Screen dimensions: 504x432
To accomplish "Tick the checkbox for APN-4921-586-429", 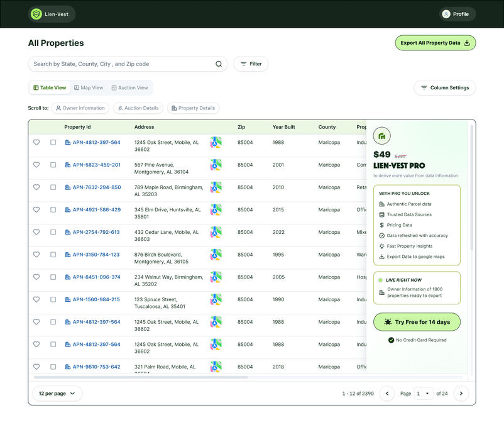I will click(53, 210).
